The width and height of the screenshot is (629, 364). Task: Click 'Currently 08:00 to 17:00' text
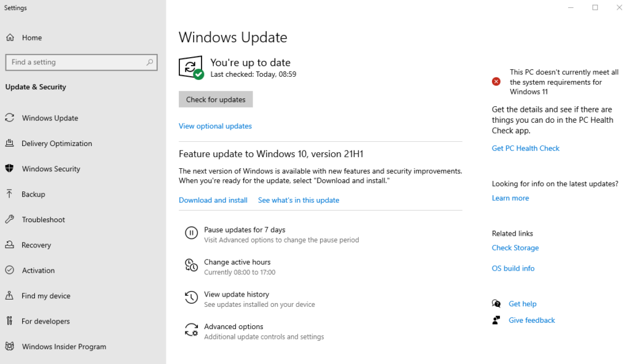tap(240, 272)
